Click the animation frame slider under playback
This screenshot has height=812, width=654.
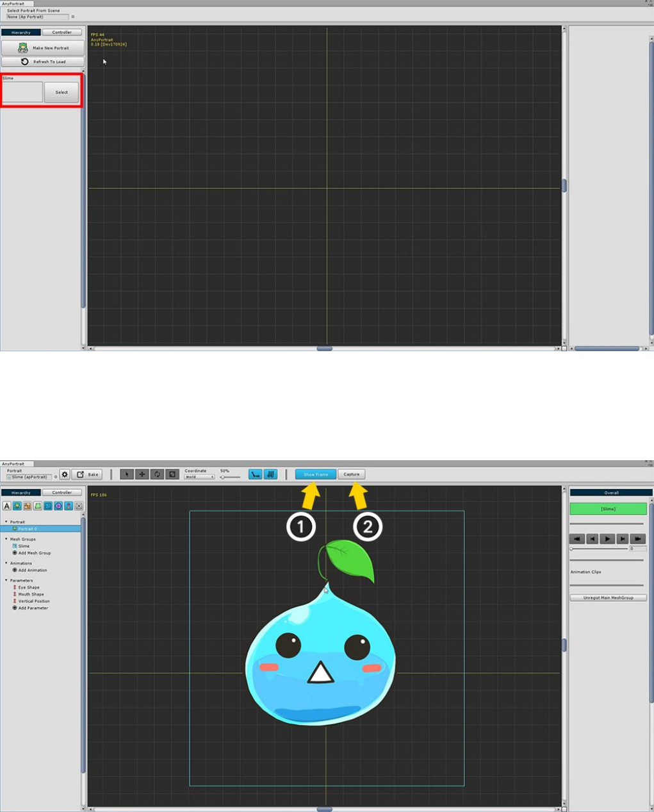pyautogui.click(x=599, y=549)
